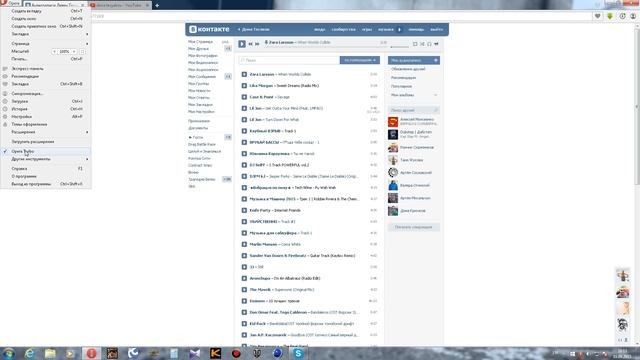
Task: Open Рекомендации in right audio panel
Action: [404, 78]
